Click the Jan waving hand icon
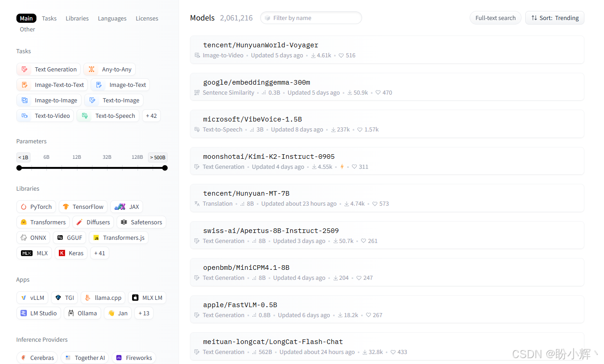604x364 pixels. tap(111, 313)
